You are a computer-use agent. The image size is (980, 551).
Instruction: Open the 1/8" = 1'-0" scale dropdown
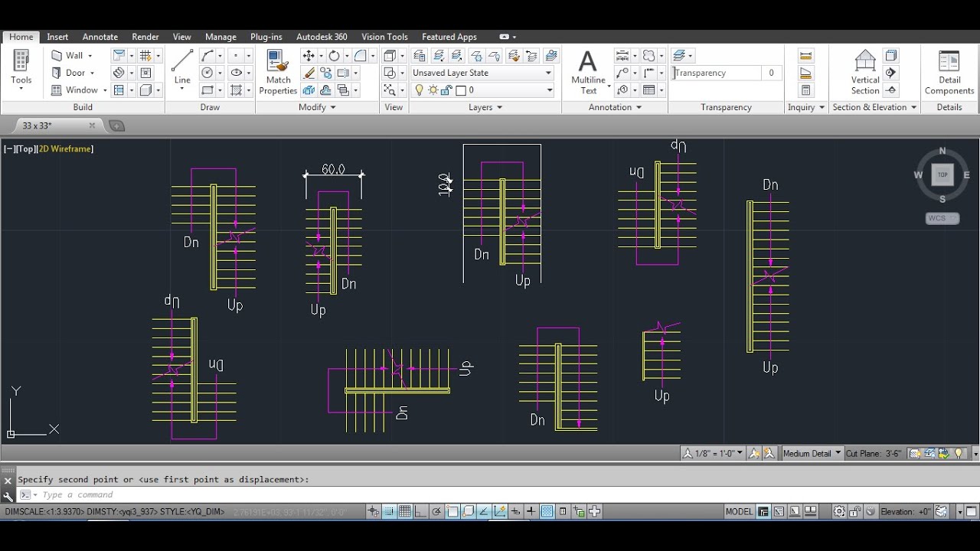click(714, 453)
